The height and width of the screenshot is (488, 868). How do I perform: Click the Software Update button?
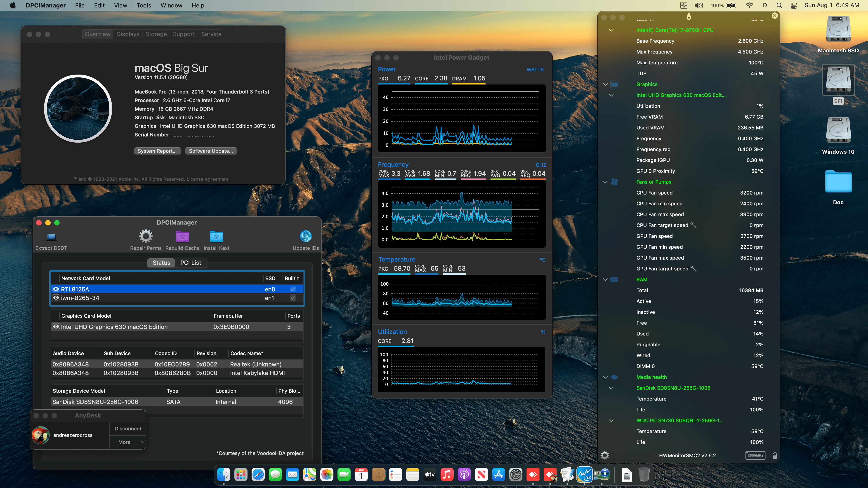pyautogui.click(x=211, y=151)
